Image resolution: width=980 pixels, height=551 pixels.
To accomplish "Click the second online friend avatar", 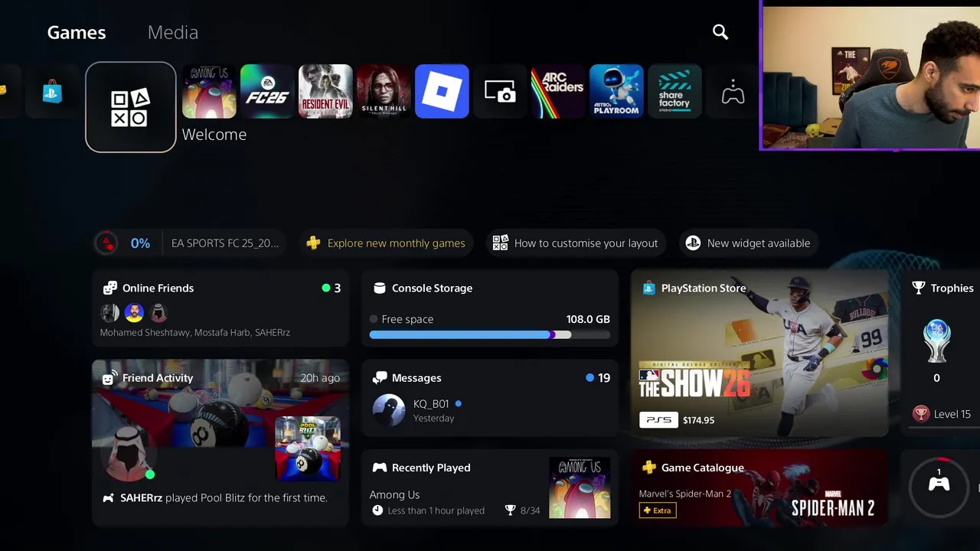I will pos(134,312).
